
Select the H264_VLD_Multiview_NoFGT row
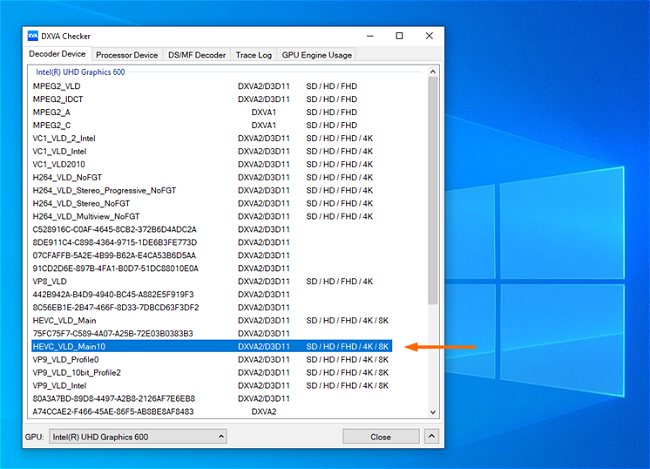coord(211,216)
